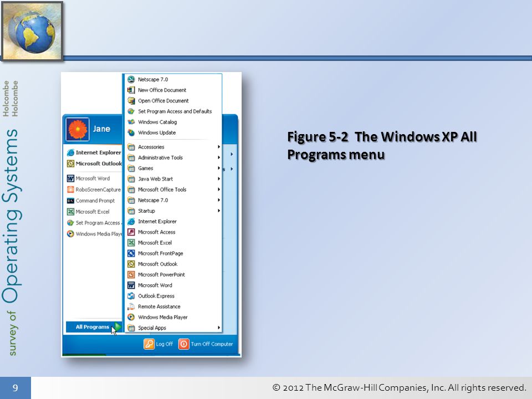Expand the Startup submenu arrow
Image resolution: width=532 pixels, height=399 pixels.
pos(219,211)
